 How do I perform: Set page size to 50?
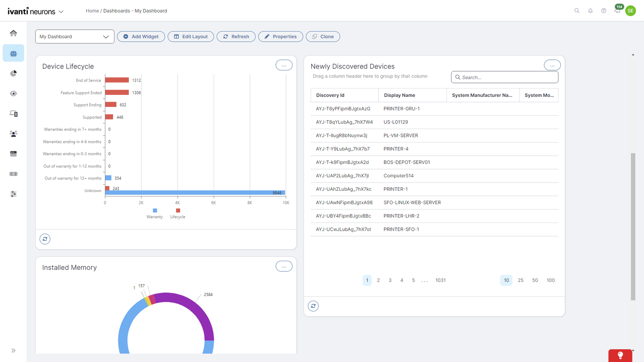tap(535, 280)
